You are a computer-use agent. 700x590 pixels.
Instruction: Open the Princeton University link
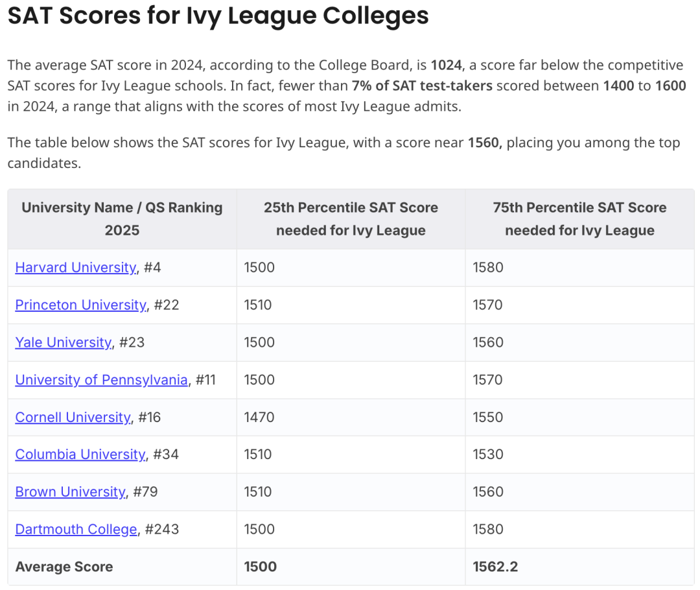(81, 305)
